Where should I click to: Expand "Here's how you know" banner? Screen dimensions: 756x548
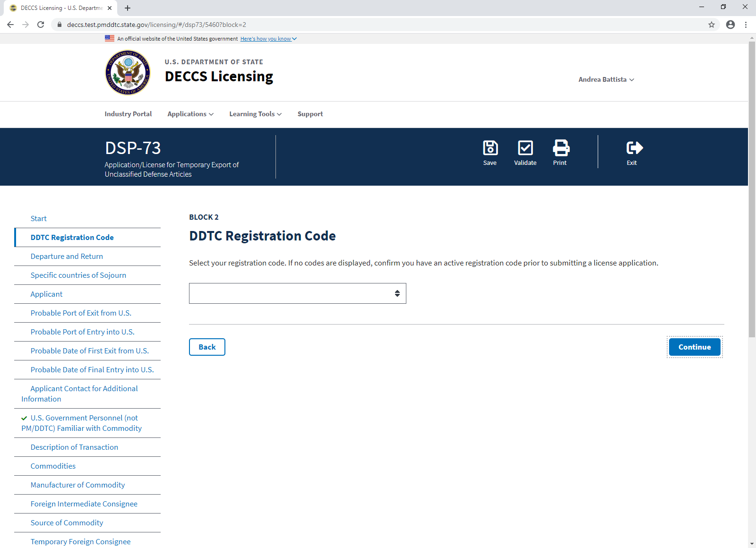click(x=268, y=39)
